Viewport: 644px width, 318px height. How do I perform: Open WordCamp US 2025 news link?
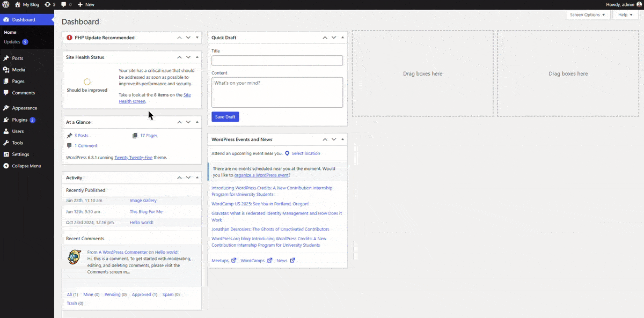pos(260,204)
